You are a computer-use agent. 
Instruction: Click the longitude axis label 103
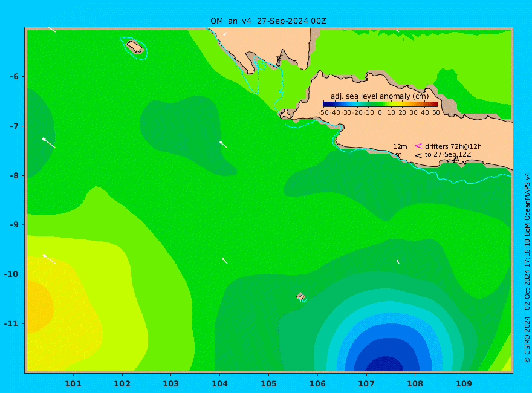tap(171, 383)
